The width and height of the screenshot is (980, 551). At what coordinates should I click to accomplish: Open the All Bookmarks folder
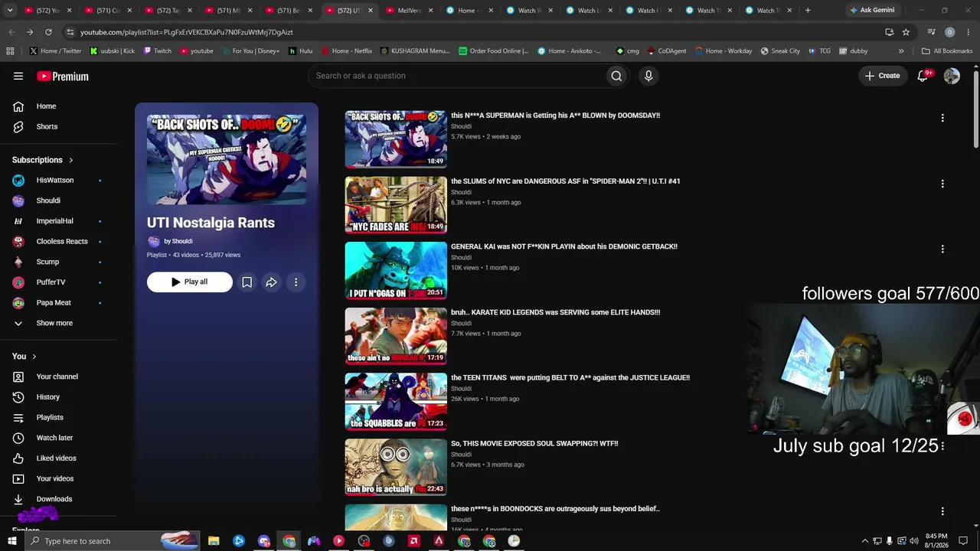(947, 51)
